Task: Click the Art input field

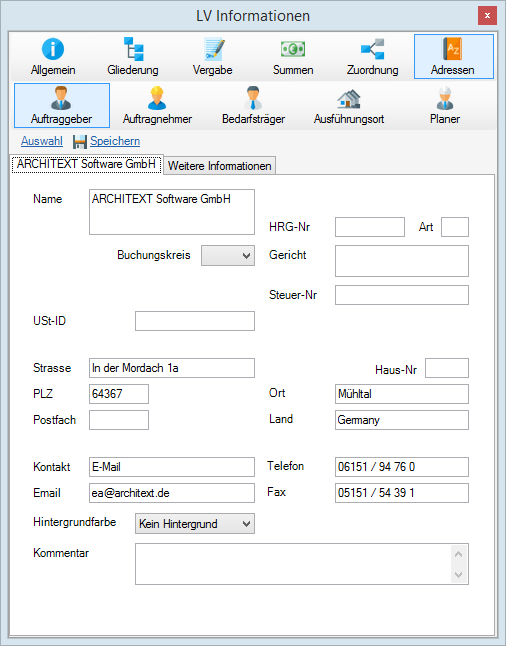Action: point(454,227)
